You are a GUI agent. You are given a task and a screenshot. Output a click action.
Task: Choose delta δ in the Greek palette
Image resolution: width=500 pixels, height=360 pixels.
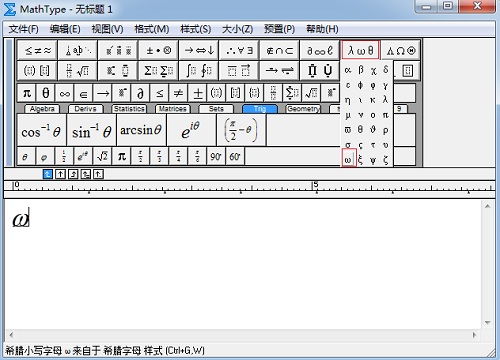(x=386, y=70)
